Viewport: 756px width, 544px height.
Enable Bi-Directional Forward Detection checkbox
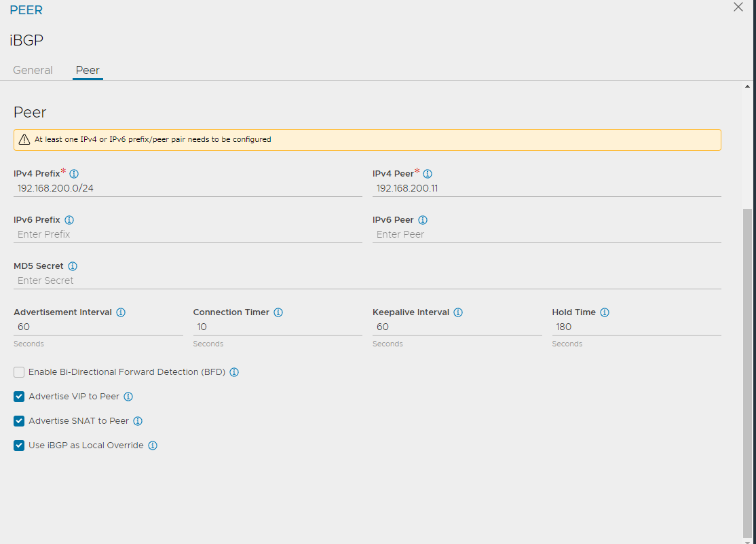(19, 372)
